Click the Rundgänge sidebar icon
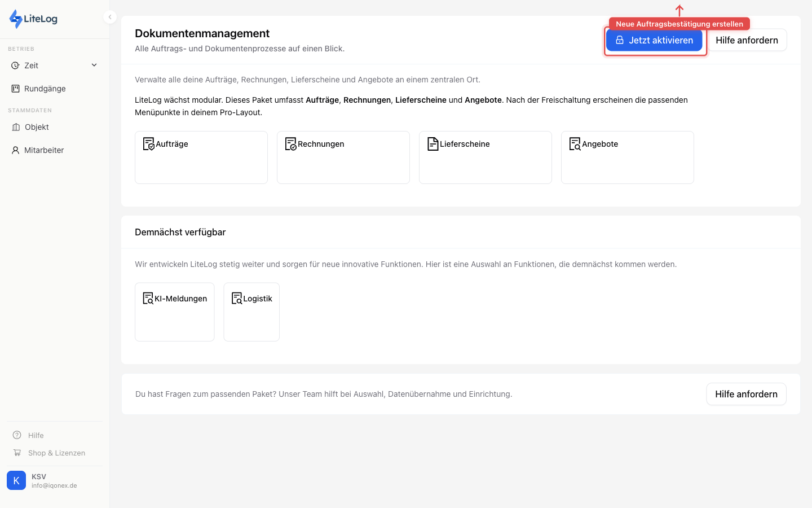The height and width of the screenshot is (508, 812). [16, 88]
